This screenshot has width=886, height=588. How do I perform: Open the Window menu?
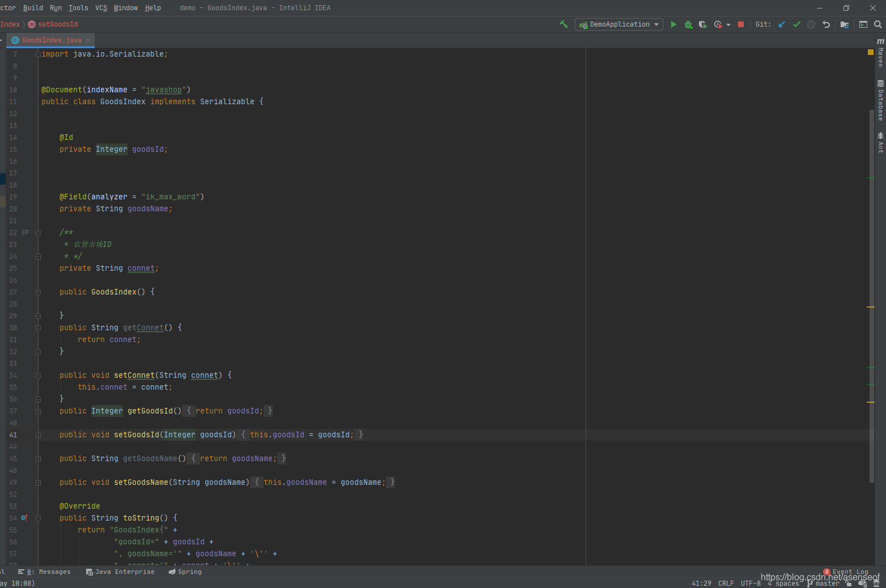coord(125,8)
